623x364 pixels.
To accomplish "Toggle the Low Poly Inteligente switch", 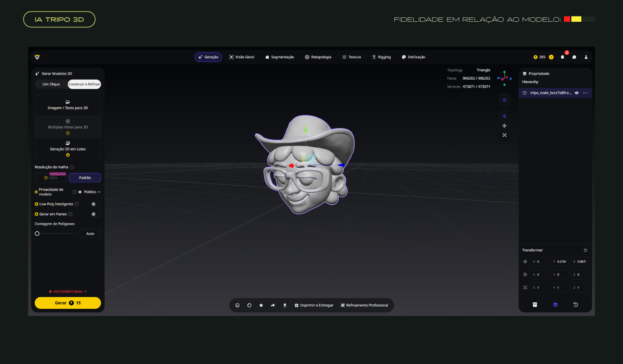I will [96, 204].
